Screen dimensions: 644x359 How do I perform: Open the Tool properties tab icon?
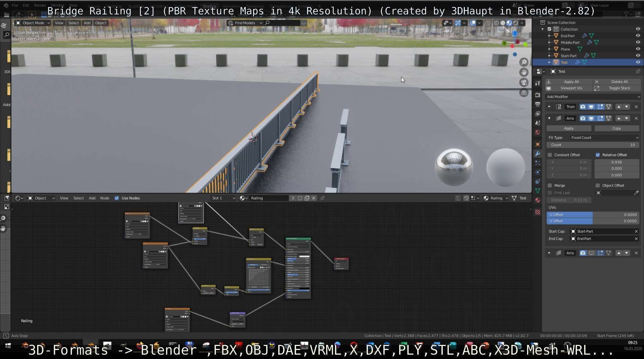pyautogui.click(x=538, y=83)
